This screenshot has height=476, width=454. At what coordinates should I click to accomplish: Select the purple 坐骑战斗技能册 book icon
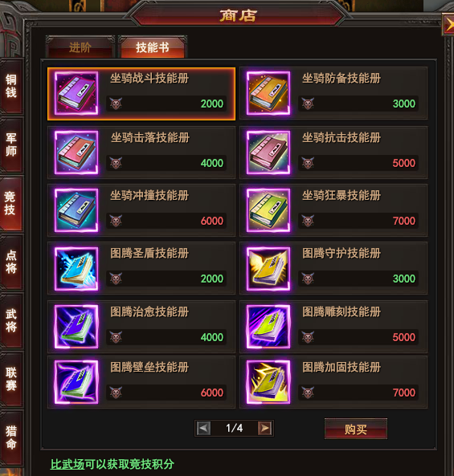(76, 93)
